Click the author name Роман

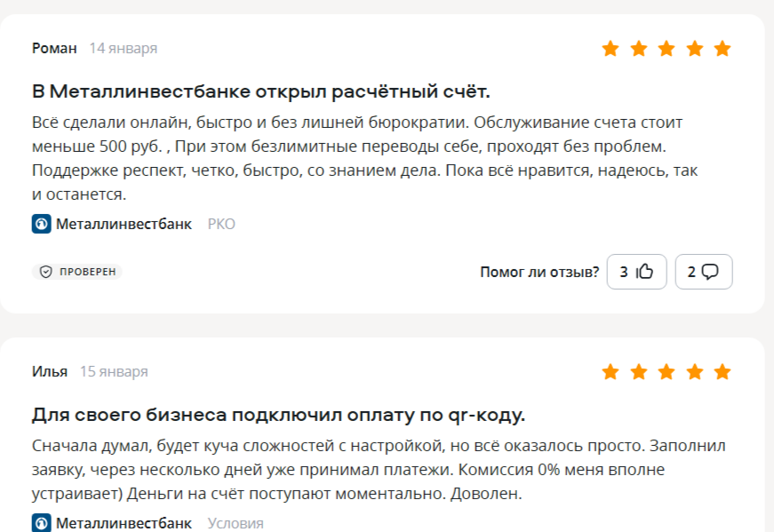[54, 48]
